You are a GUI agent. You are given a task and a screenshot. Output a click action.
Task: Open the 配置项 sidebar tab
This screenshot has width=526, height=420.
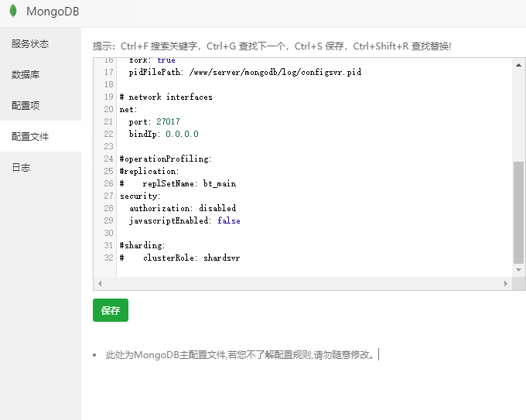[40, 105]
